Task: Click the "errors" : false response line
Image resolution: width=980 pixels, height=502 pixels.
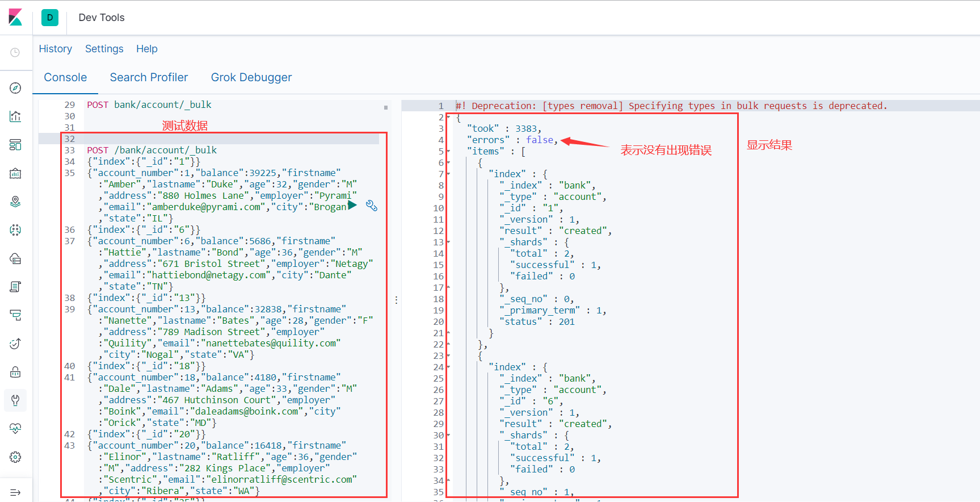Action: 512,140
